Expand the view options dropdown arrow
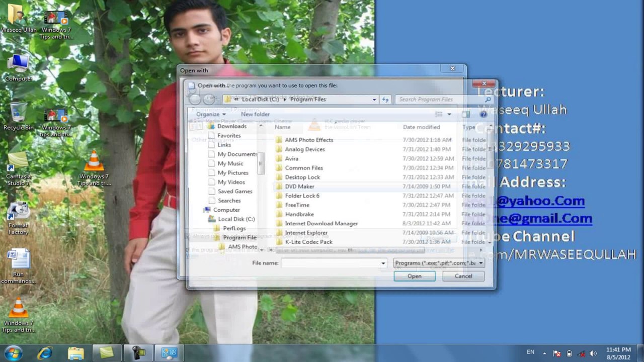Screen dimensions: 644x362 click(449, 114)
